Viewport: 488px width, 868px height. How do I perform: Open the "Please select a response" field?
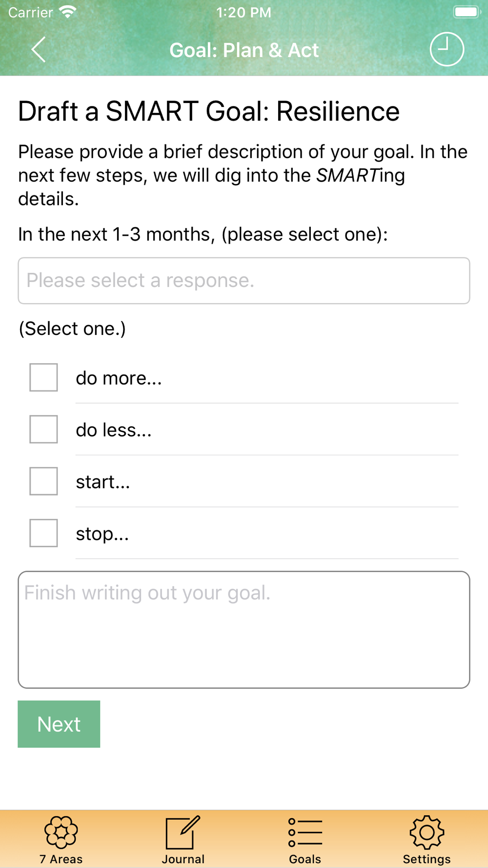(244, 281)
